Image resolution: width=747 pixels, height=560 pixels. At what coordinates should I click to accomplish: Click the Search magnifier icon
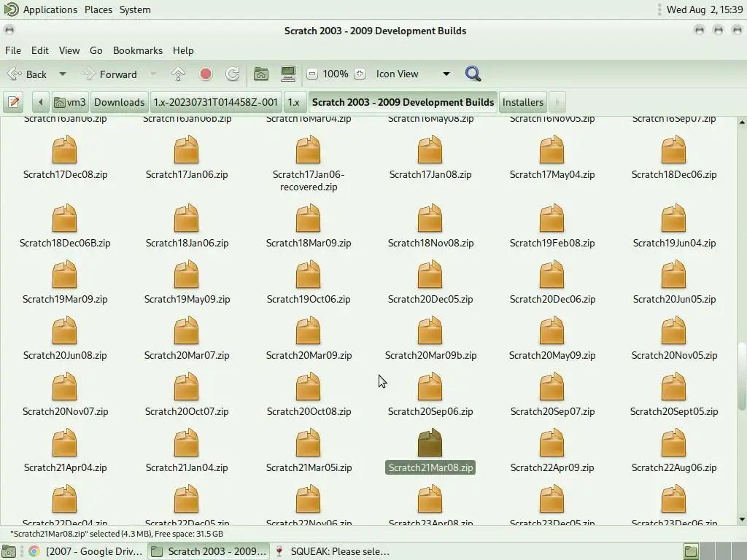(x=473, y=74)
